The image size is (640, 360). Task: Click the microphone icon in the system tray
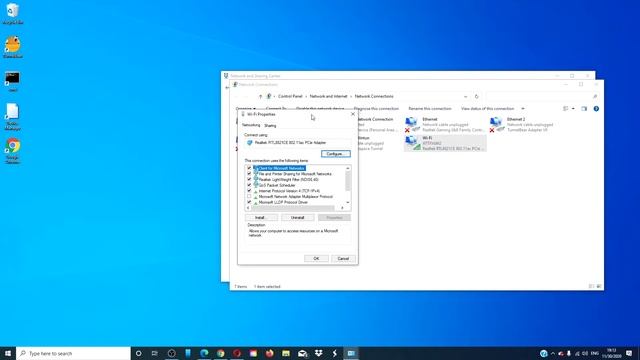point(569,353)
